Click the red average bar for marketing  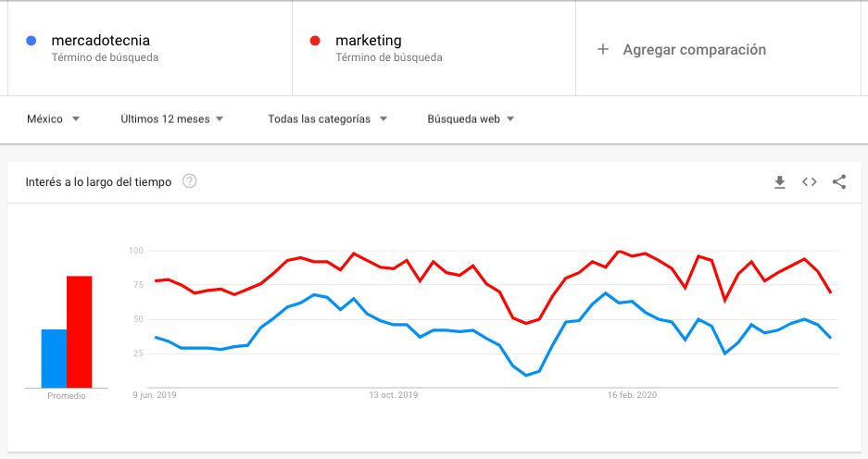pos(80,331)
